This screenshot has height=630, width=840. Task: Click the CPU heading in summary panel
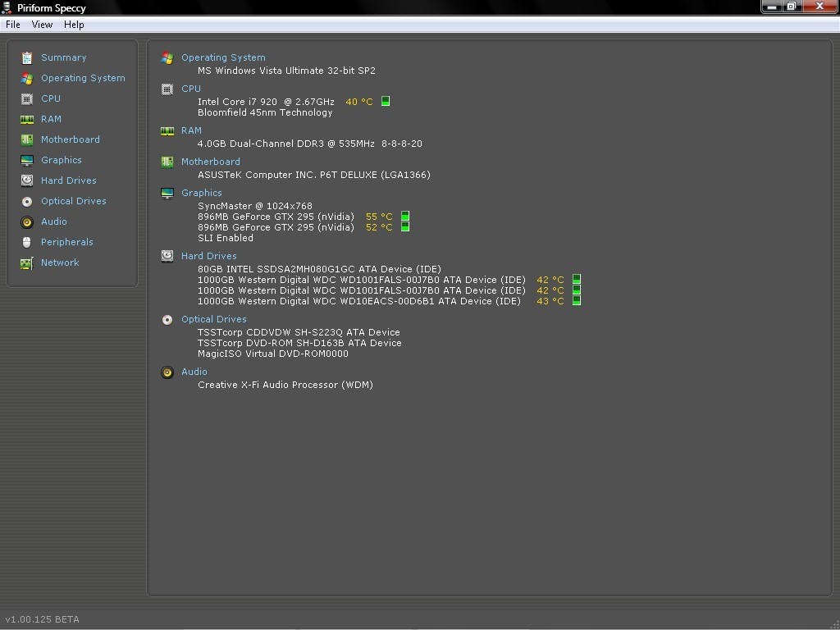click(x=190, y=89)
